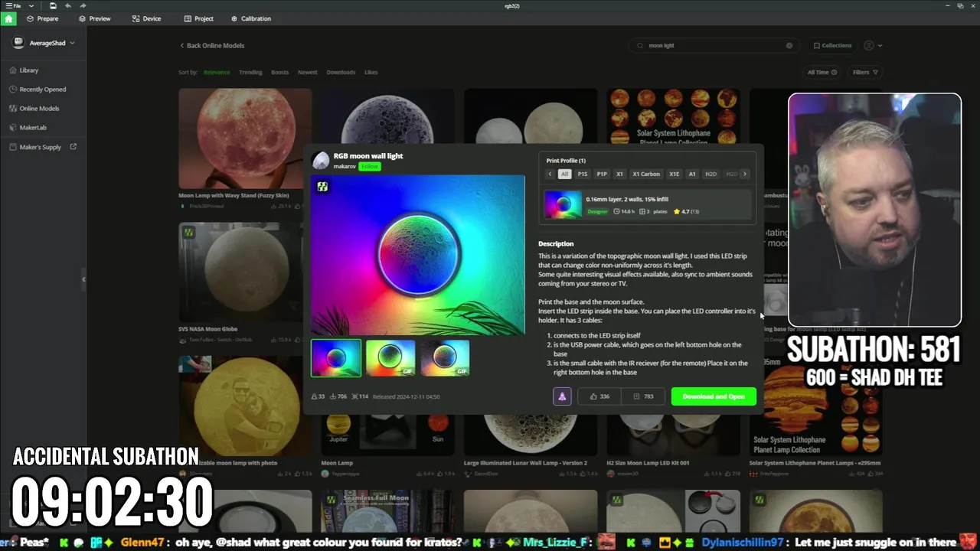The width and height of the screenshot is (980, 551).
Task: Like the model with thumbs-up 336
Action: coord(600,396)
